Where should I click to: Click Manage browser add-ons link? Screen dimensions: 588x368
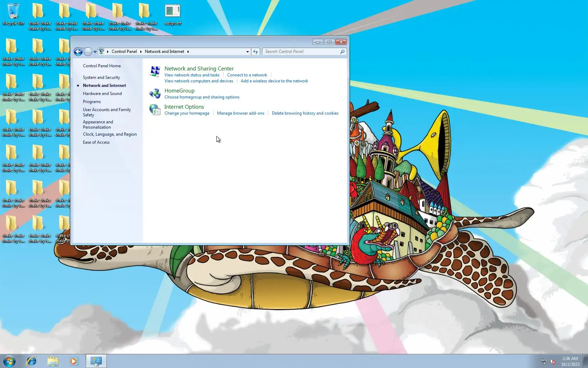pyautogui.click(x=240, y=113)
